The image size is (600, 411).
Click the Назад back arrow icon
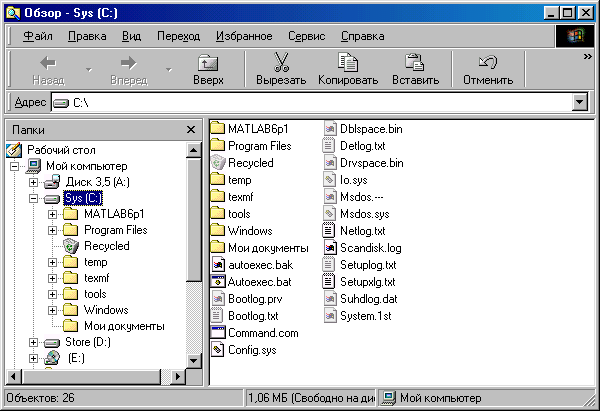48,63
